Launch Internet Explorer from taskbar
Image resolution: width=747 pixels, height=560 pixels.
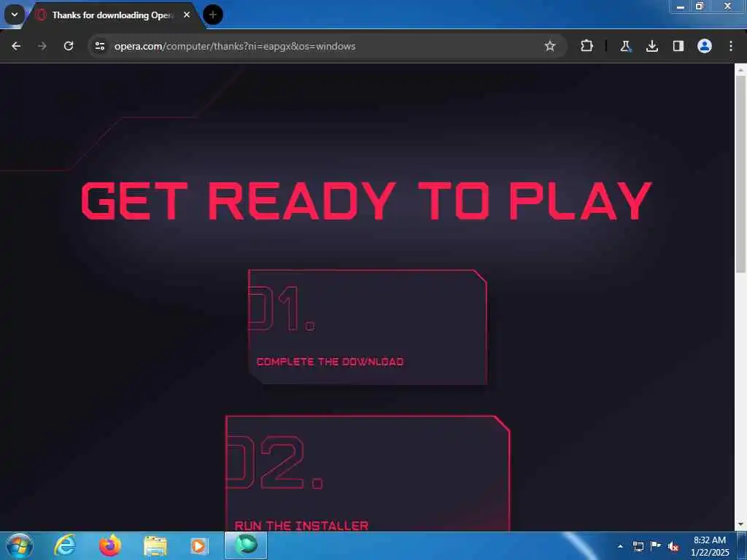click(x=65, y=545)
